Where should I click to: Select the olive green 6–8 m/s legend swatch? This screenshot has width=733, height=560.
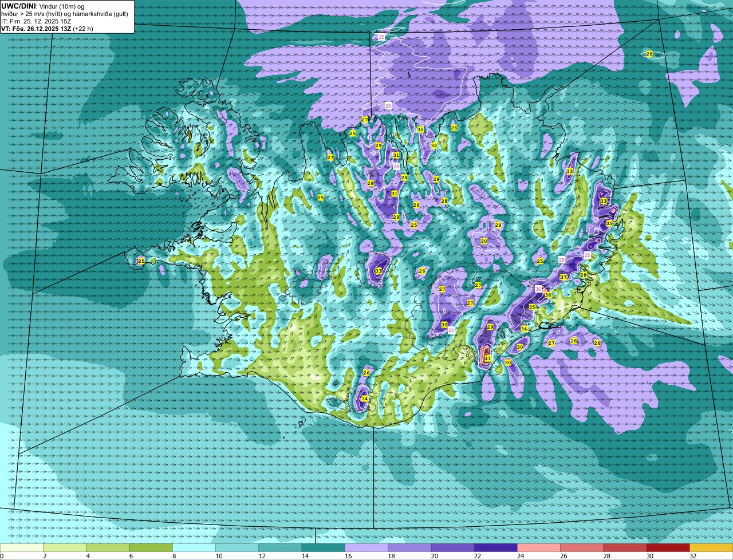click(x=151, y=547)
